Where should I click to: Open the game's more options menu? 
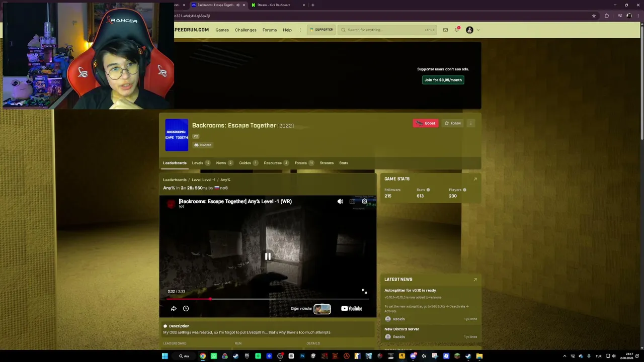point(471,123)
